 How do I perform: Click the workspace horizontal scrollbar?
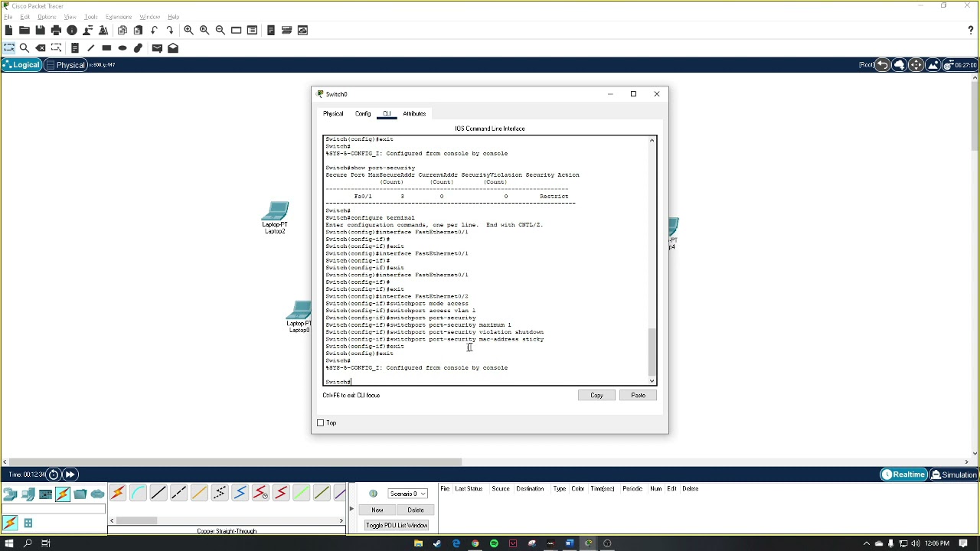(236, 461)
